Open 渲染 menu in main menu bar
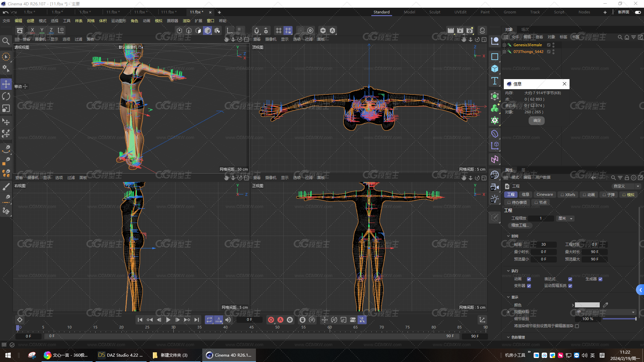This screenshot has width=644, height=362. (x=186, y=21)
